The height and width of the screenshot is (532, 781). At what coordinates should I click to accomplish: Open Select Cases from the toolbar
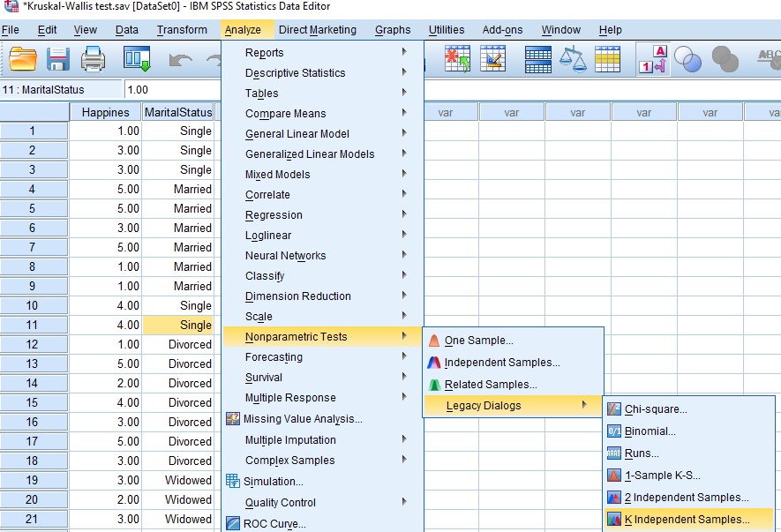[607, 60]
